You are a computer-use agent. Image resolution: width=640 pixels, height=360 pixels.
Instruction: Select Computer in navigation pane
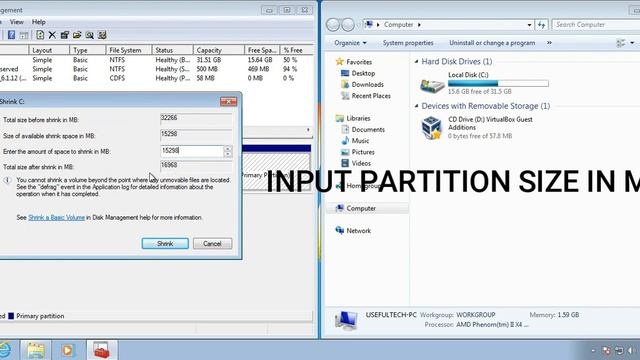pos(361,208)
